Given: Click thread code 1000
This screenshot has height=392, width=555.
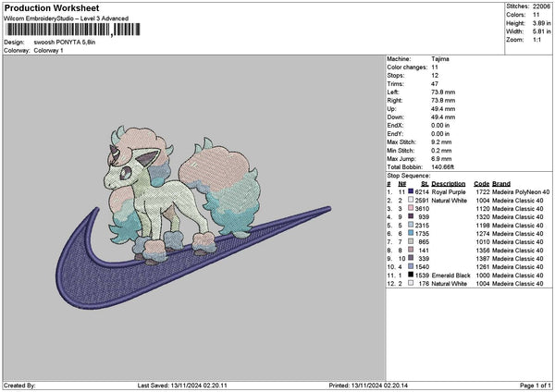Looking at the screenshot, I should [483, 275].
